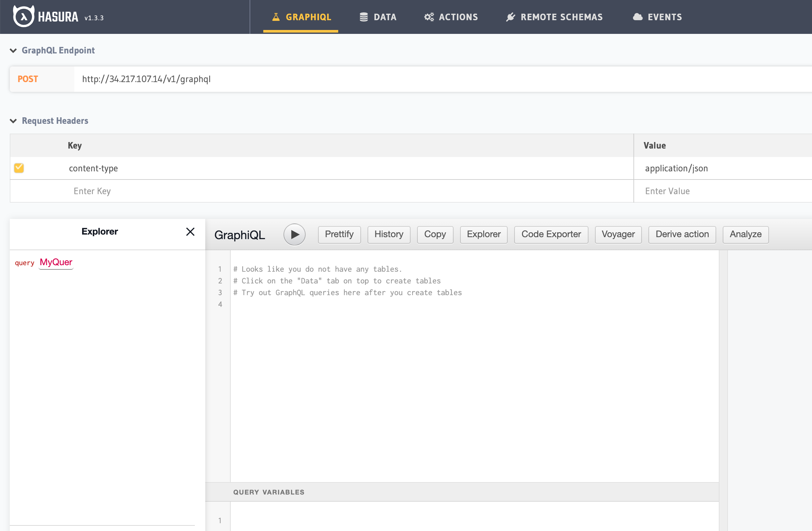The height and width of the screenshot is (531, 812).
Task: Click the Hasura logo icon
Action: pos(23,16)
